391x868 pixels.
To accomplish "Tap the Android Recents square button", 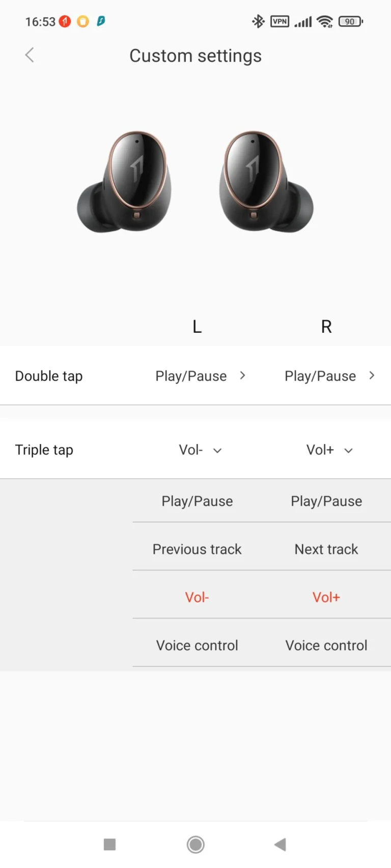I will click(x=109, y=845).
